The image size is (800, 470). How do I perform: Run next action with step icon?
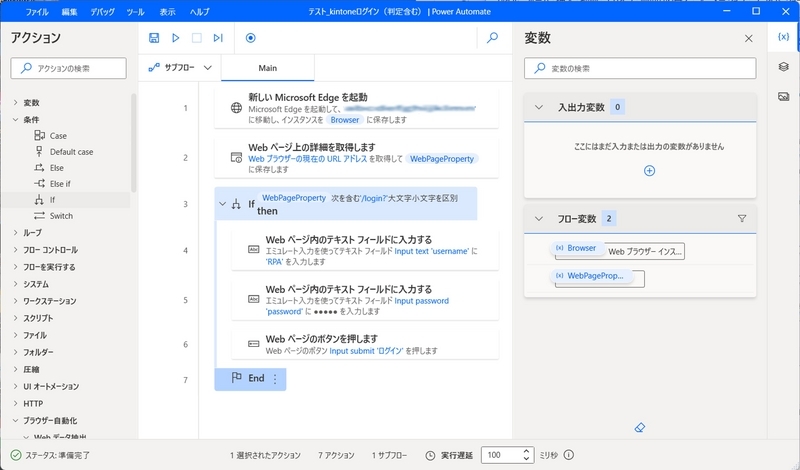[x=218, y=38]
